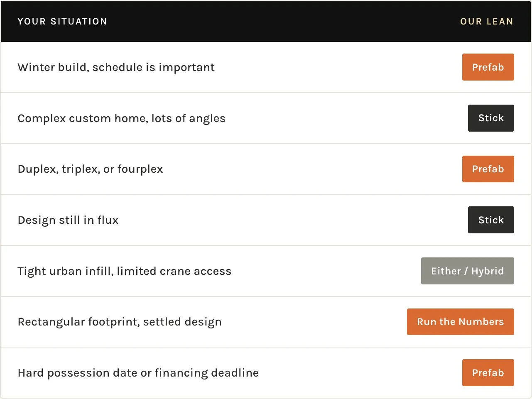
Task: Select 'Hard possession date or financing deadline' text
Action: (138, 373)
